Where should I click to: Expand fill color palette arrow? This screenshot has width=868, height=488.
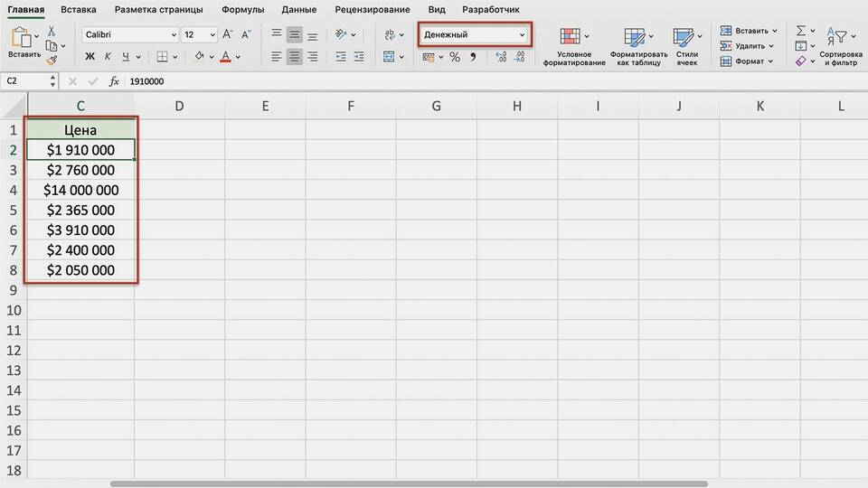(212, 56)
